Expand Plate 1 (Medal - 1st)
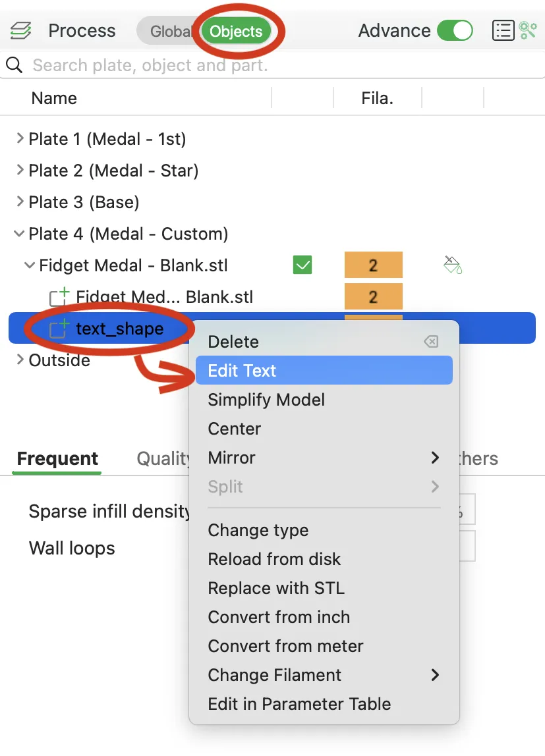Viewport: 545px width, 756px height. 20,139
